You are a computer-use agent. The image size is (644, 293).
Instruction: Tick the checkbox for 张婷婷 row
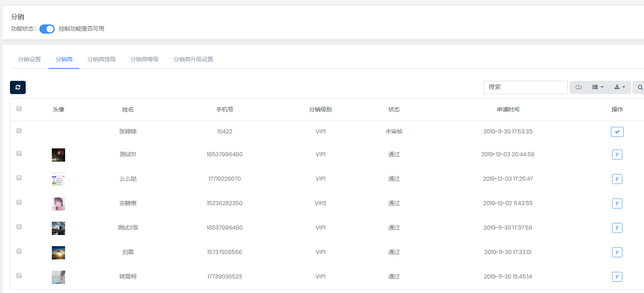coord(19,131)
